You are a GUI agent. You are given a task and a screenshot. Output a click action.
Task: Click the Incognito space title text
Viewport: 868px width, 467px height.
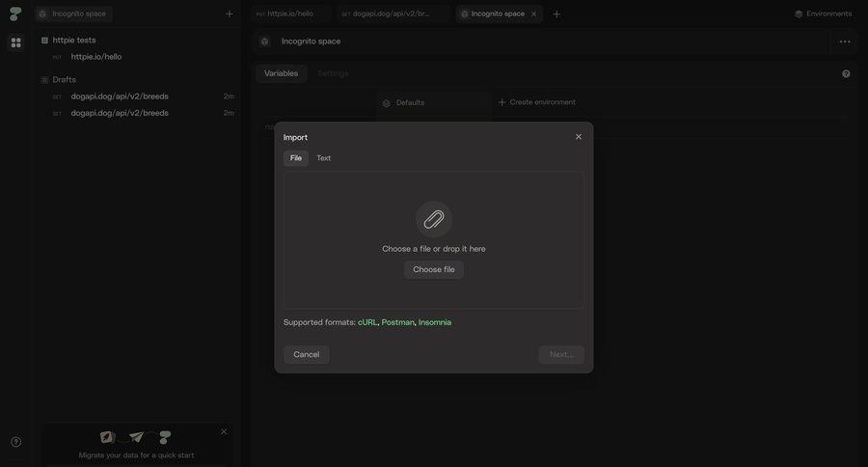pyautogui.click(x=311, y=41)
